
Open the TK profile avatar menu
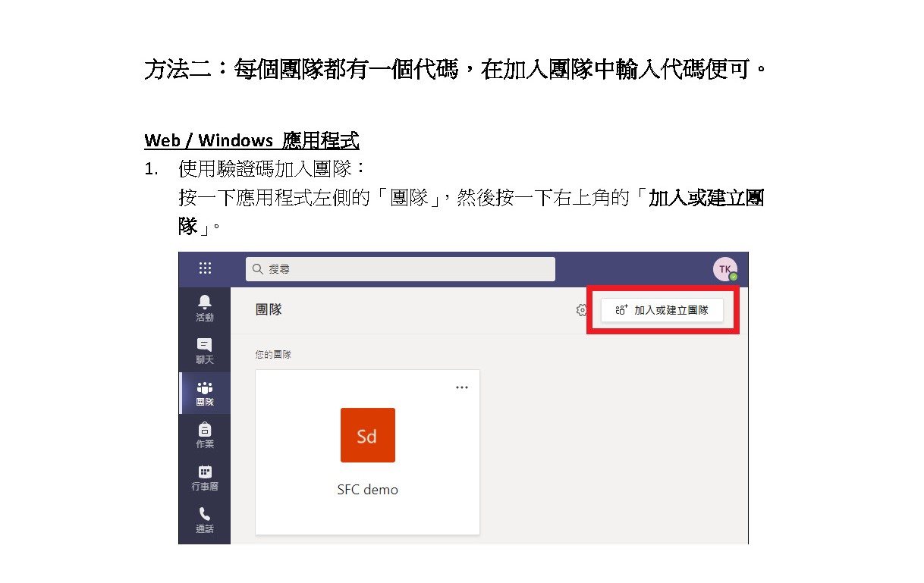(x=724, y=269)
